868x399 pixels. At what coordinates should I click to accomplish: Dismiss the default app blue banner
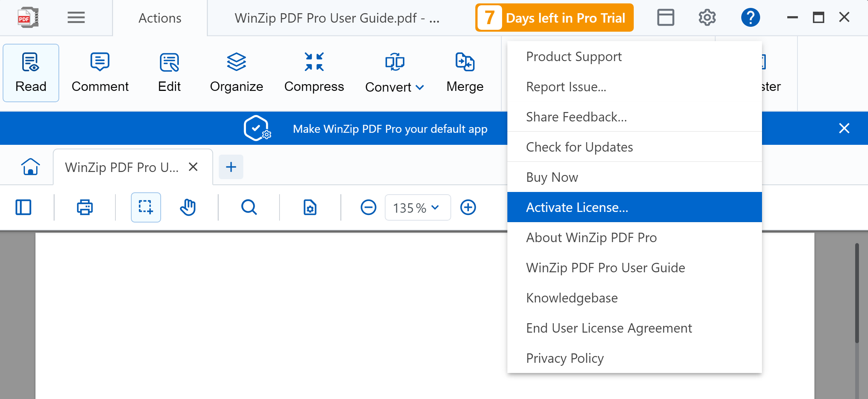(x=844, y=128)
